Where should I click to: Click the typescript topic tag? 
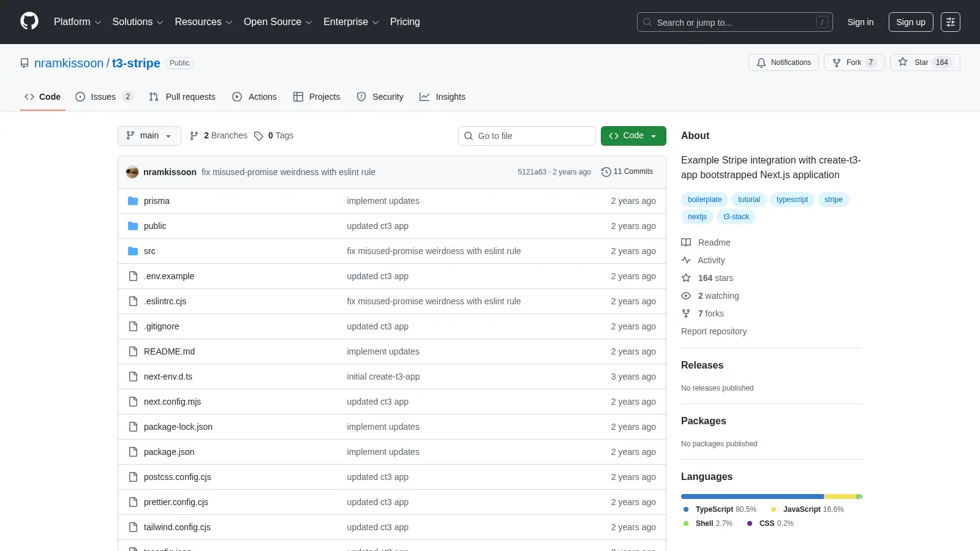[x=792, y=200]
